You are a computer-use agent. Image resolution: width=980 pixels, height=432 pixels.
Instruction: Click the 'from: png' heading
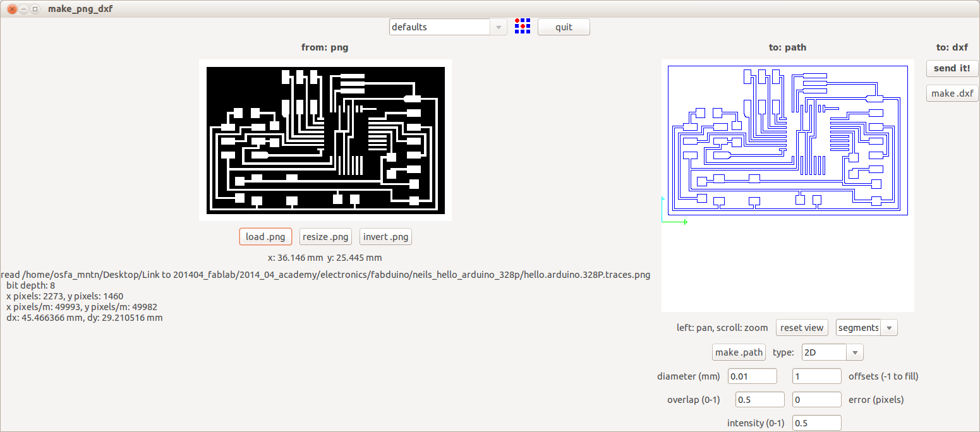325,47
